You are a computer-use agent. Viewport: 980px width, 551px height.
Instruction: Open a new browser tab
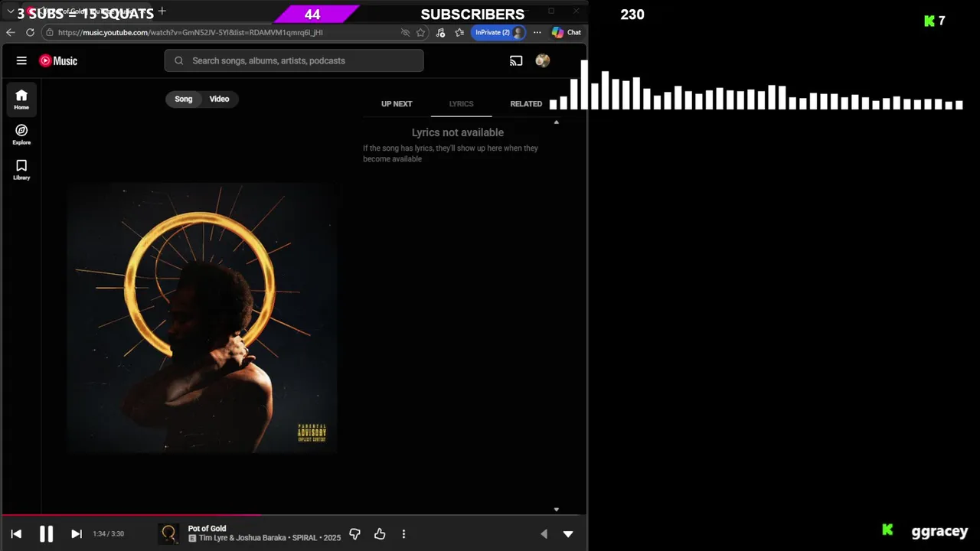pos(162,11)
